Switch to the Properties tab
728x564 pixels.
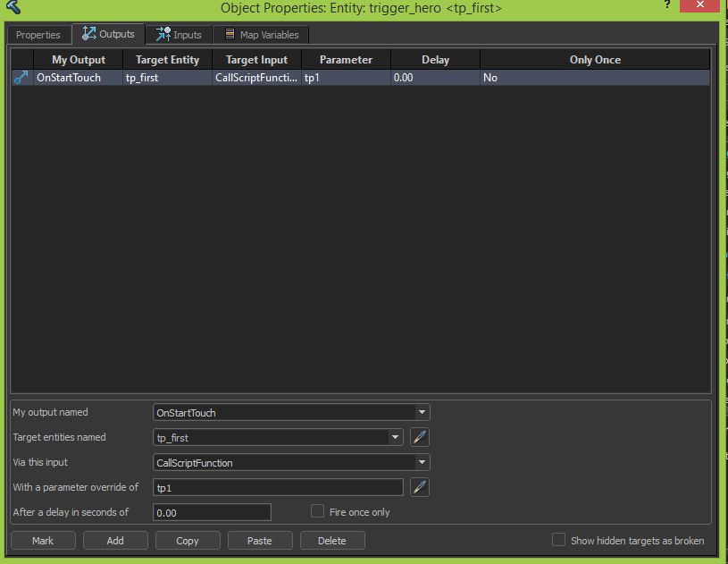(x=38, y=35)
